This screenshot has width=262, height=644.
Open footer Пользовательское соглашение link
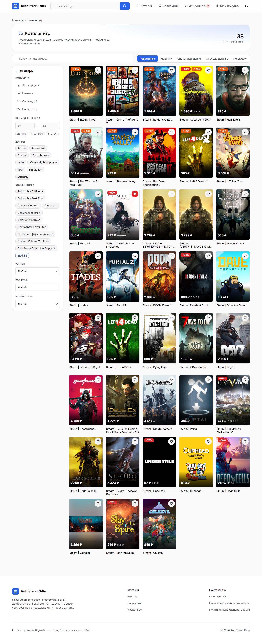(229, 603)
